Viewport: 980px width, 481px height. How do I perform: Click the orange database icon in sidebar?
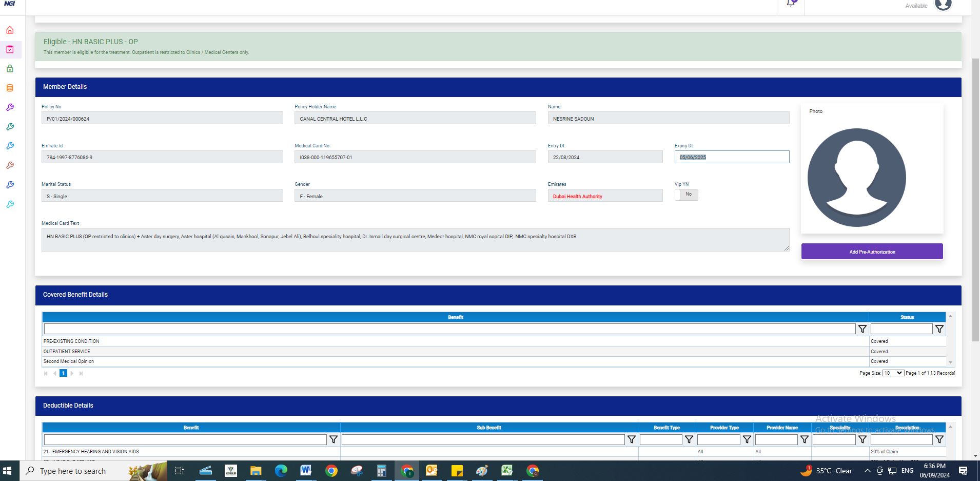[x=10, y=88]
